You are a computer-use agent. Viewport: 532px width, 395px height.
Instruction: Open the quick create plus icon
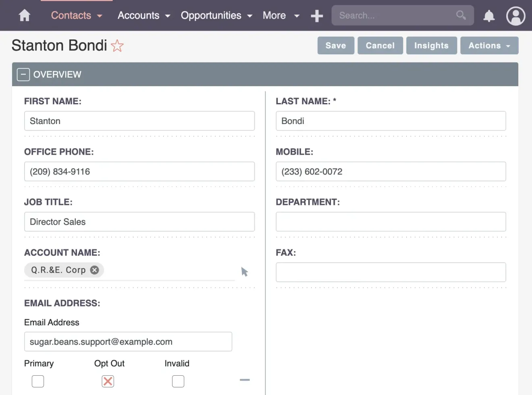point(317,15)
